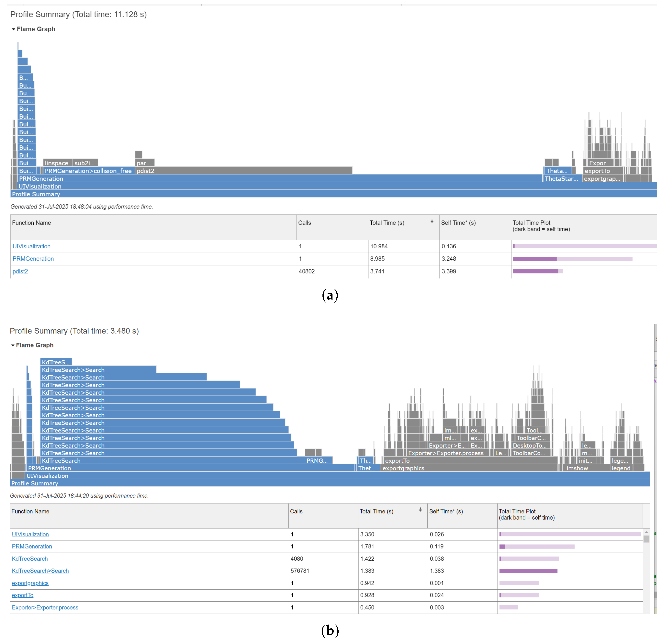Click the Calls column header in second table
664x644 pixels.
(296, 512)
